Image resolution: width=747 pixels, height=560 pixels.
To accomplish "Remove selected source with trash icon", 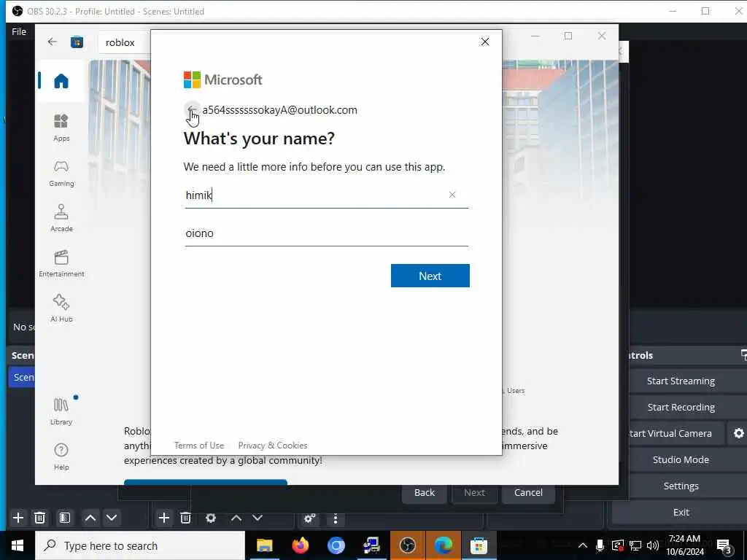I will click(x=186, y=518).
